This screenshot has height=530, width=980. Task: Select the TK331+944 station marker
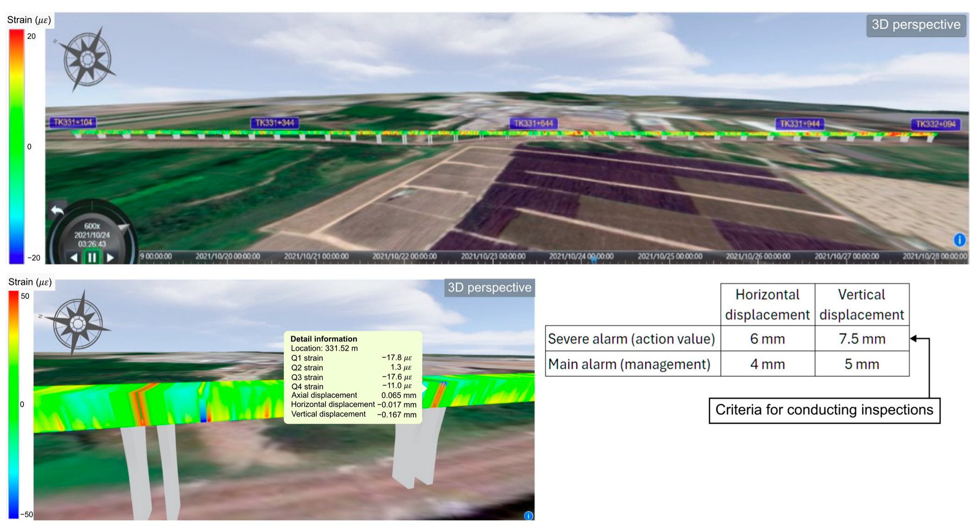pos(799,124)
